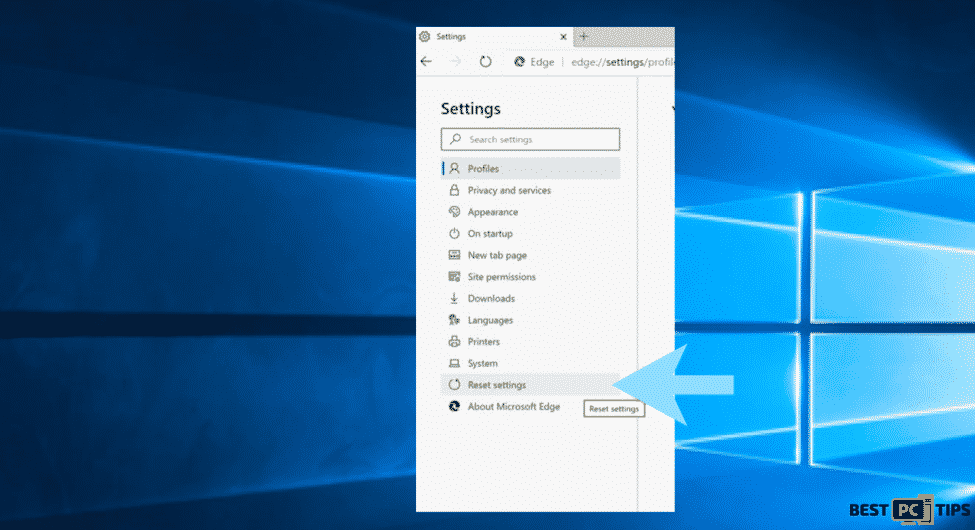
Task: Click the Edge icon in address bar
Action: coord(520,62)
